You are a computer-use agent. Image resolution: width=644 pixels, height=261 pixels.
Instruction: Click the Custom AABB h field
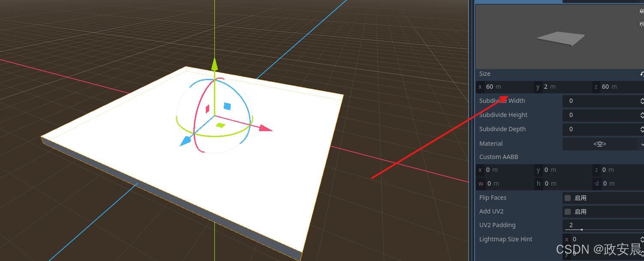click(563, 184)
